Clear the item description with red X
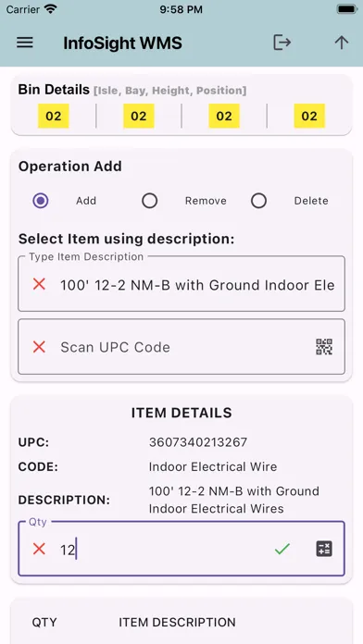Viewport: 363px width, 644px height. click(39, 284)
